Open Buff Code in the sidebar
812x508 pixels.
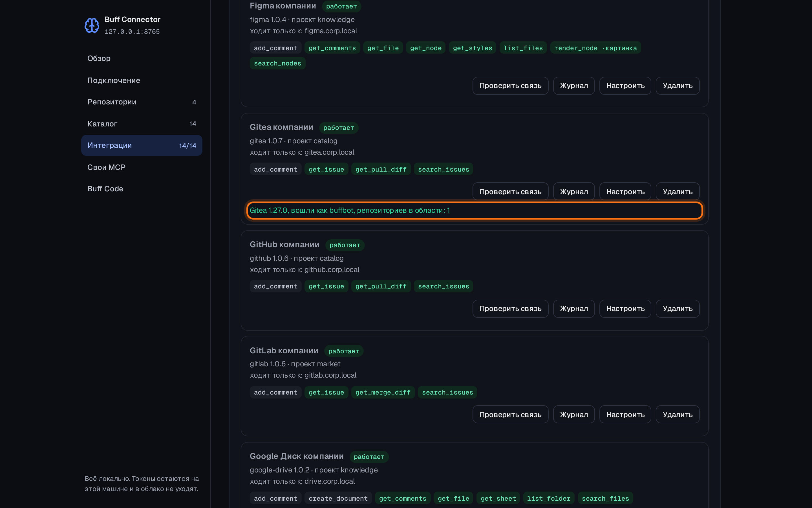coord(142,189)
